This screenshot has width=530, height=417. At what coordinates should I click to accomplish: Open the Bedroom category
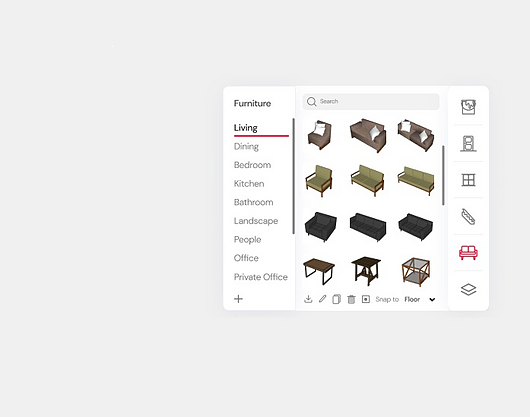coord(252,165)
